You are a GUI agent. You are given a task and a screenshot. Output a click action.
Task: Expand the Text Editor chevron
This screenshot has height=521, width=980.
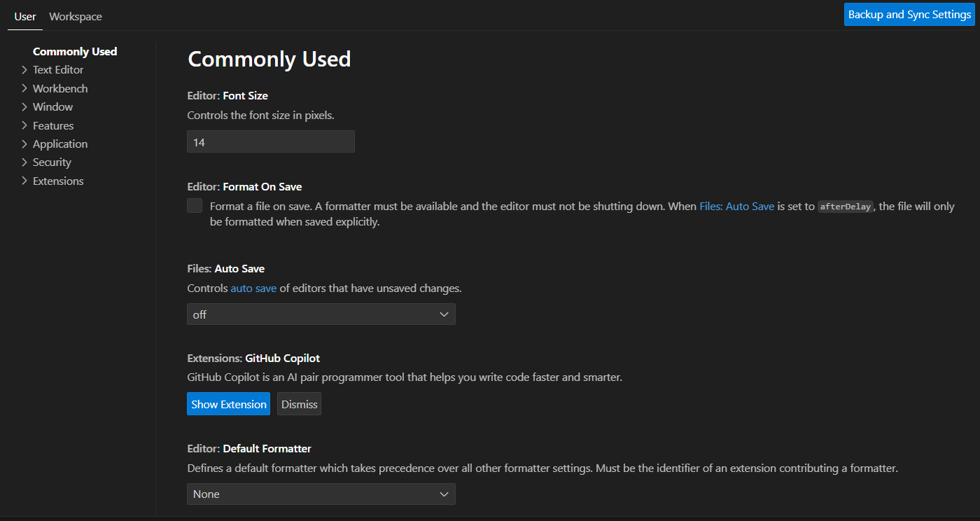(x=24, y=69)
